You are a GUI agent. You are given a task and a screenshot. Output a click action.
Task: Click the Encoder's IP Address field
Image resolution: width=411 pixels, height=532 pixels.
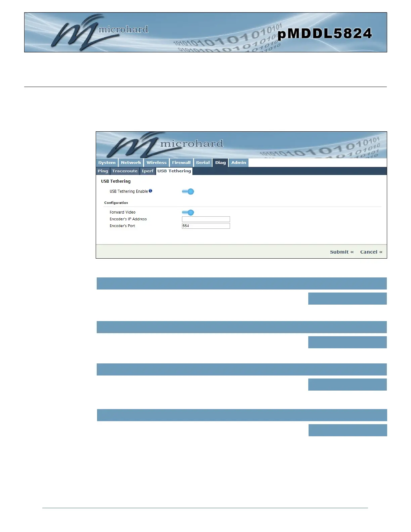206,219
